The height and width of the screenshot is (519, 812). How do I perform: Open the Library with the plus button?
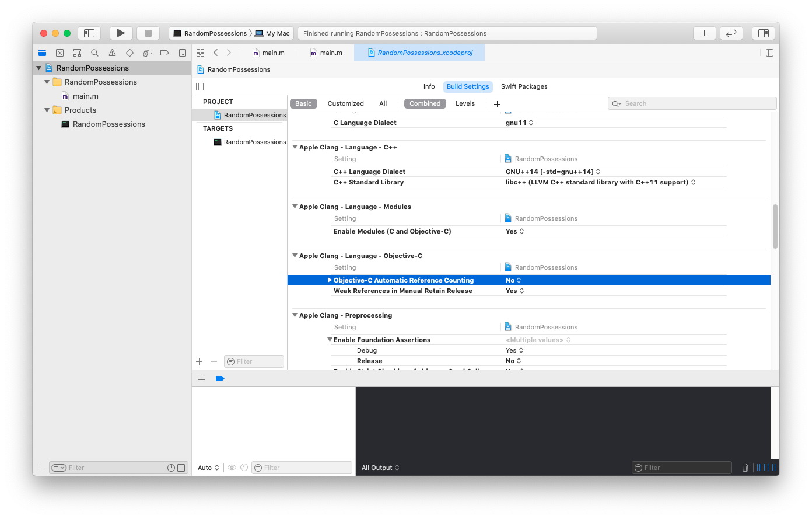coord(704,33)
